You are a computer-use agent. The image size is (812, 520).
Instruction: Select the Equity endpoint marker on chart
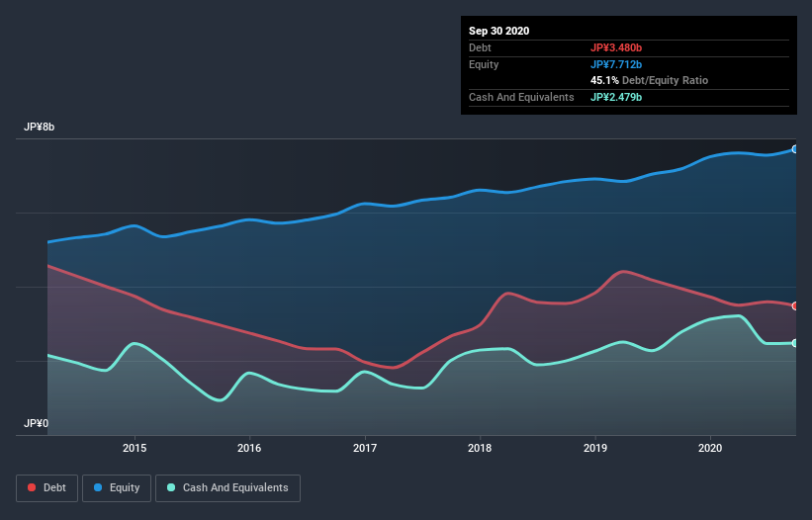point(795,149)
